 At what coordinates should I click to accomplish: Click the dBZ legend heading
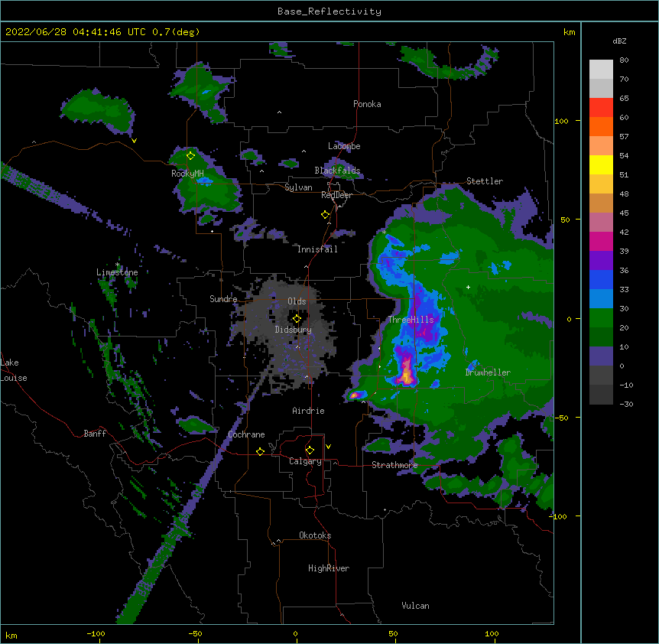tap(619, 41)
